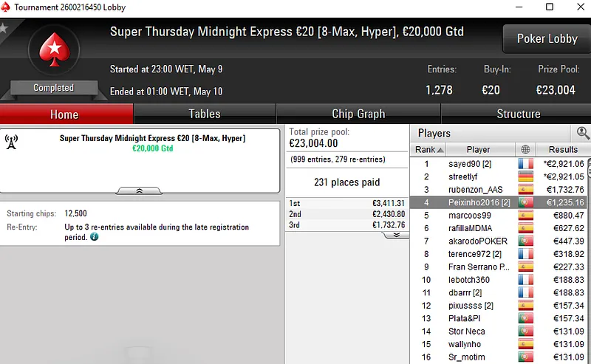Open the Structure tab
Image resolution: width=591 pixels, height=364 pixels.
tap(518, 114)
